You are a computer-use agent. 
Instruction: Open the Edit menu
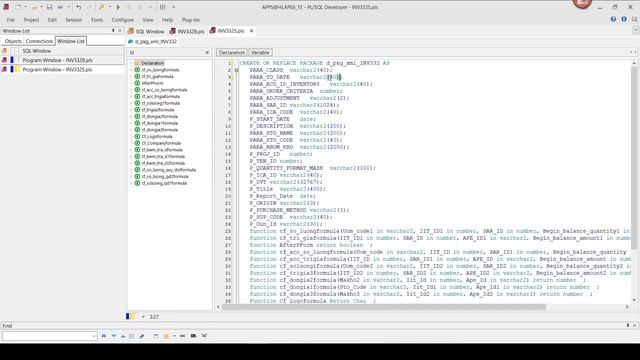(x=52, y=20)
